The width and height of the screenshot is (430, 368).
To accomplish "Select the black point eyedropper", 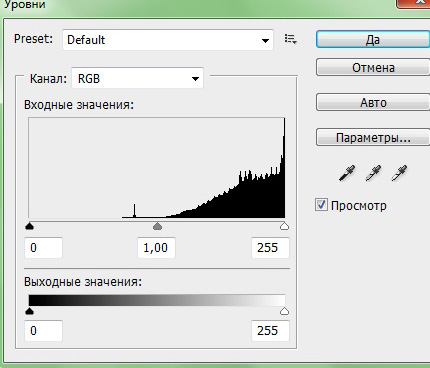I will (x=347, y=173).
